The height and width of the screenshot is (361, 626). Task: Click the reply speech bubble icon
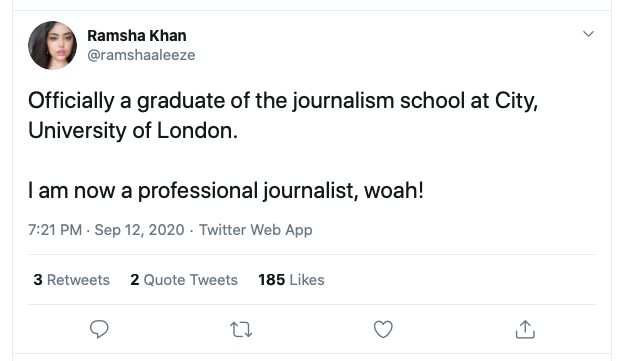click(99, 329)
